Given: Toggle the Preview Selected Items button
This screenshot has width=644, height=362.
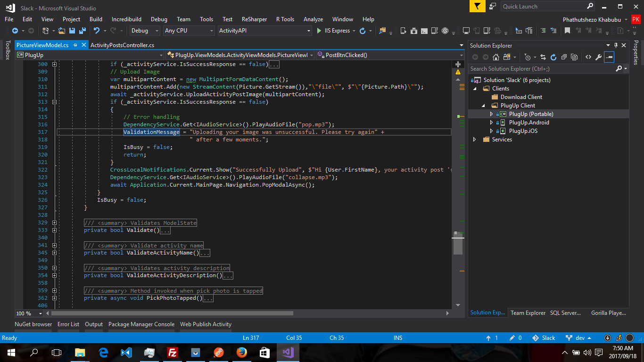Looking at the screenshot, I should pyautogui.click(x=609, y=57).
